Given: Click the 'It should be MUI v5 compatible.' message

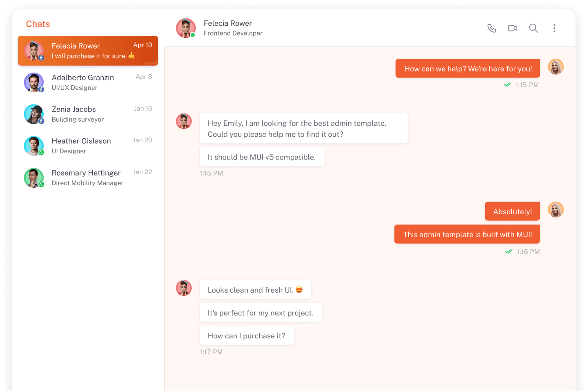Looking at the screenshot, I should point(262,157).
